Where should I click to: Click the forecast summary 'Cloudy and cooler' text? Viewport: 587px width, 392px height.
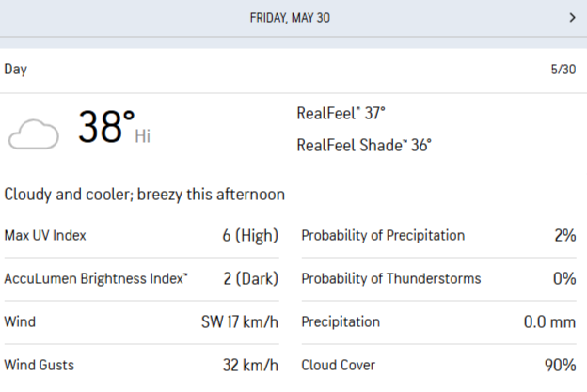(x=145, y=195)
